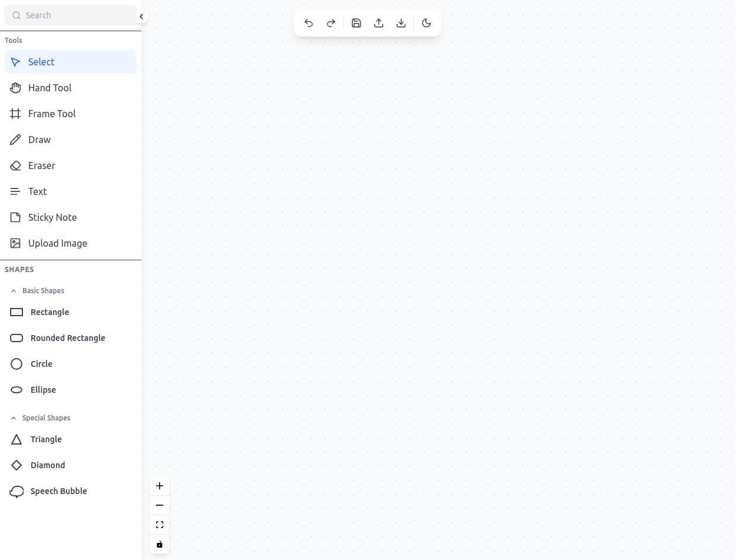The height and width of the screenshot is (560, 754).
Task: Save the canvas with the floppy disk icon
Action: 356,23
